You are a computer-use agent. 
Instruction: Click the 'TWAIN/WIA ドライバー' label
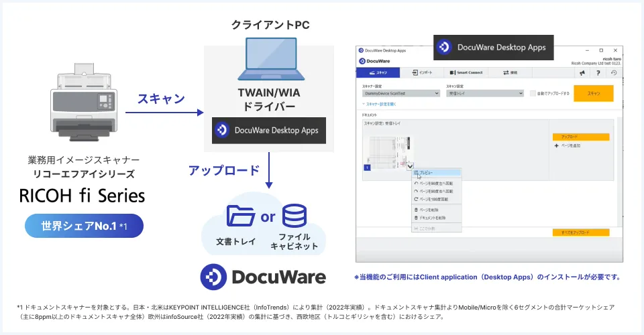[269, 100]
